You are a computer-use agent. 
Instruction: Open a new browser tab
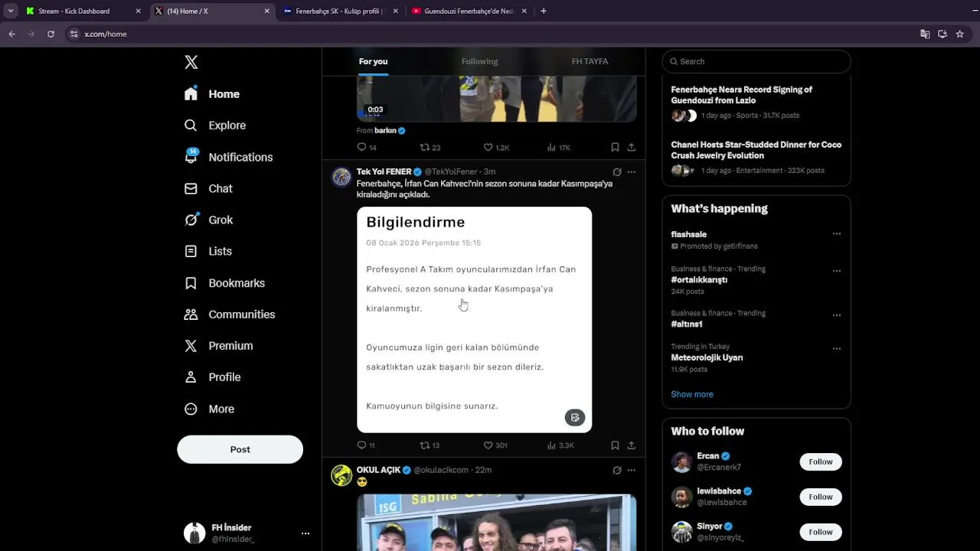(544, 11)
